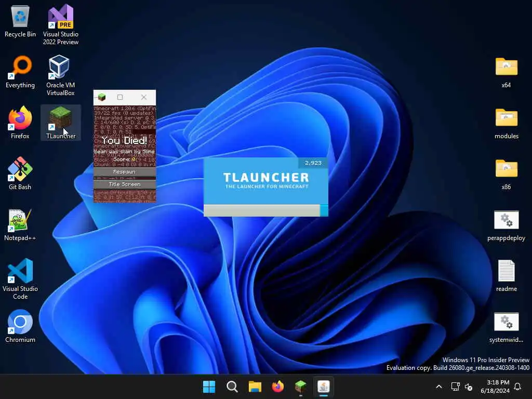
Task: Select the Everything search shortcut
Action: [x=20, y=72]
